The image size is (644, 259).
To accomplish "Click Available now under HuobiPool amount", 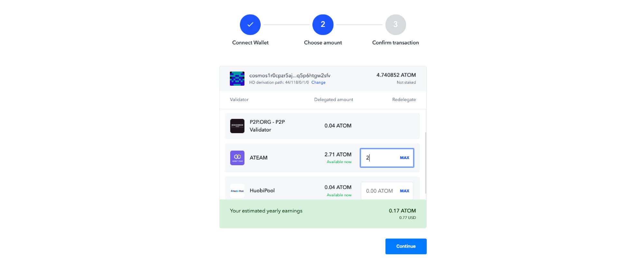I will pos(339,195).
